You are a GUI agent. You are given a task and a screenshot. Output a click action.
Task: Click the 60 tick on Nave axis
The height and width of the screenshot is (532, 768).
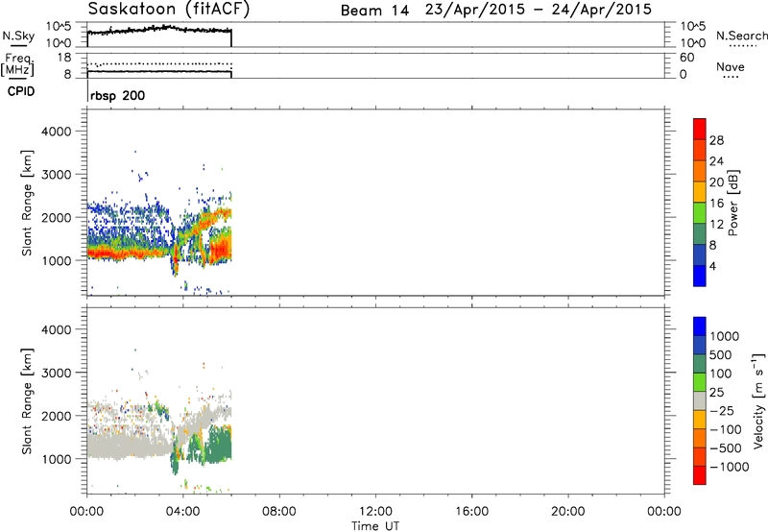pos(686,58)
